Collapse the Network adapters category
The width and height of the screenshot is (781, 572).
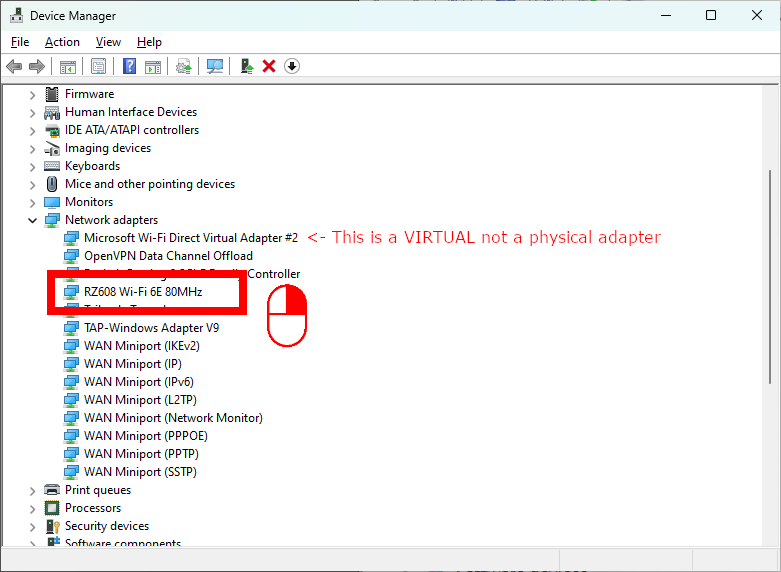coord(32,220)
